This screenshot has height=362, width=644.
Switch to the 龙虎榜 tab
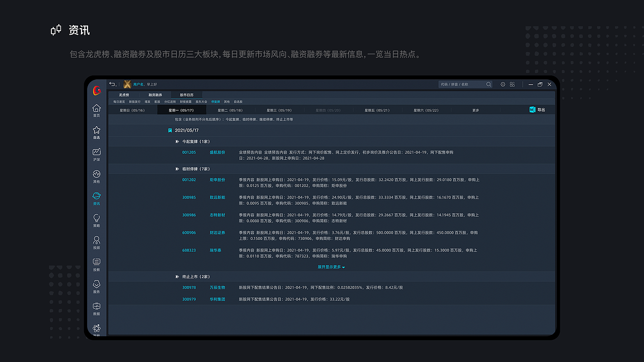point(124,95)
